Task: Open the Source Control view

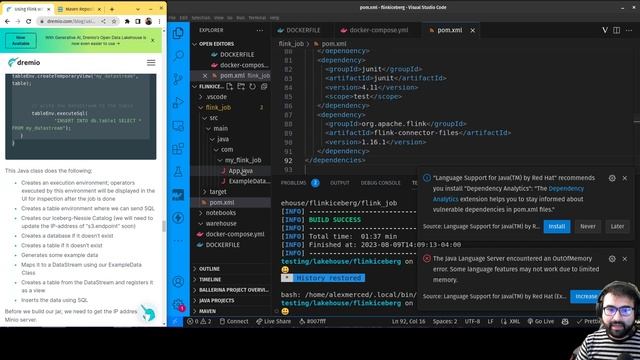Action: click(x=178, y=79)
